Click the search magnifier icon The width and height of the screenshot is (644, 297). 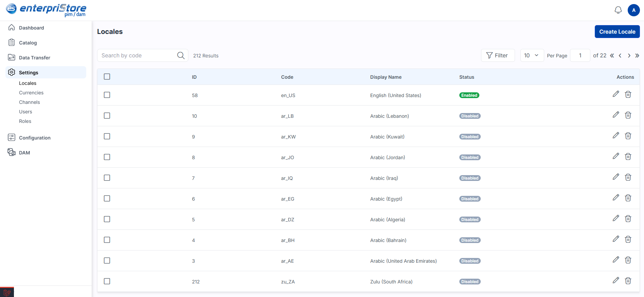(181, 55)
